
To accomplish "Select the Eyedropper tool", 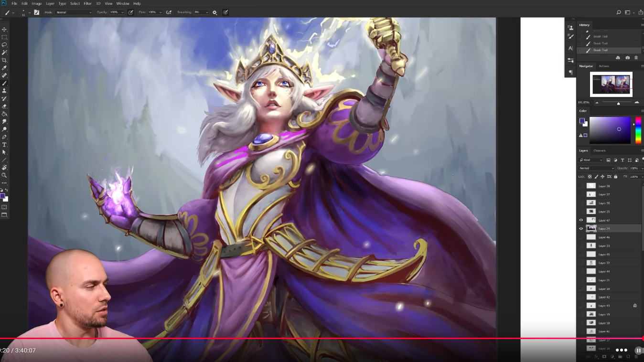I will pyautogui.click(x=4, y=68).
